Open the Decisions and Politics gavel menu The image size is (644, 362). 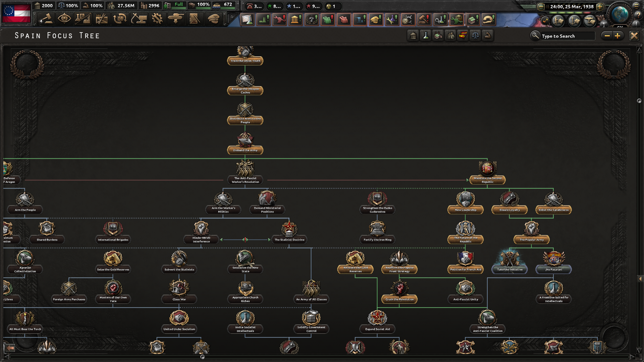tap(46, 19)
